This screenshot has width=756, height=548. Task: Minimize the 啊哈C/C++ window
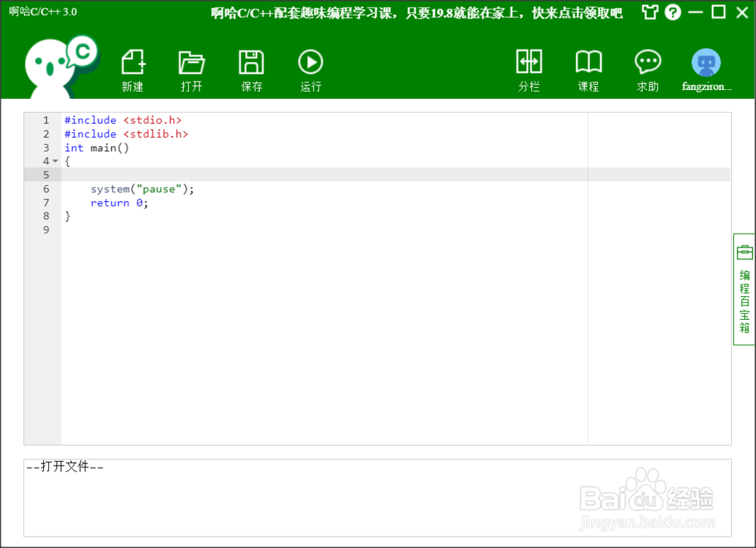[696, 12]
